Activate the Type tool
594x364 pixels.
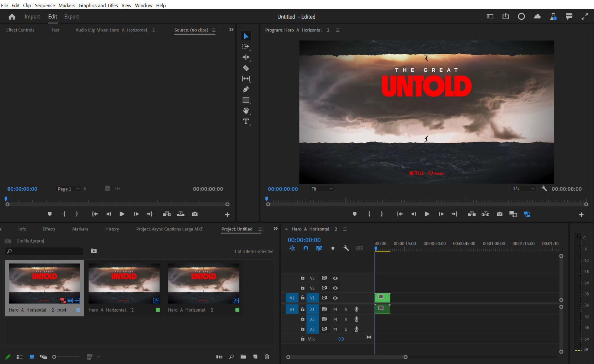[x=246, y=121]
